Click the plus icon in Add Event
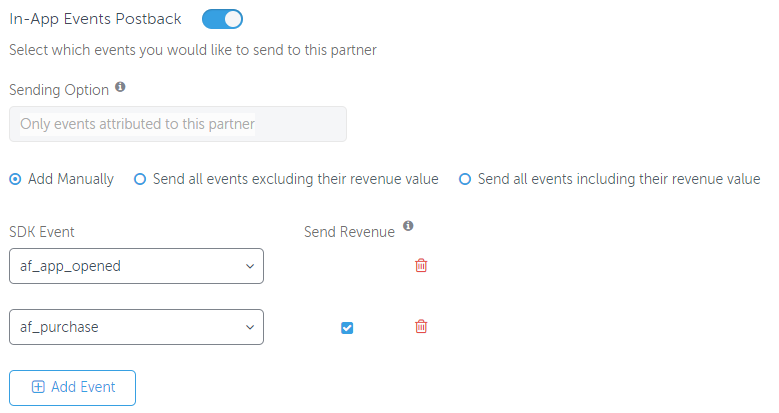This screenshot has width=779, height=413. click(38, 387)
